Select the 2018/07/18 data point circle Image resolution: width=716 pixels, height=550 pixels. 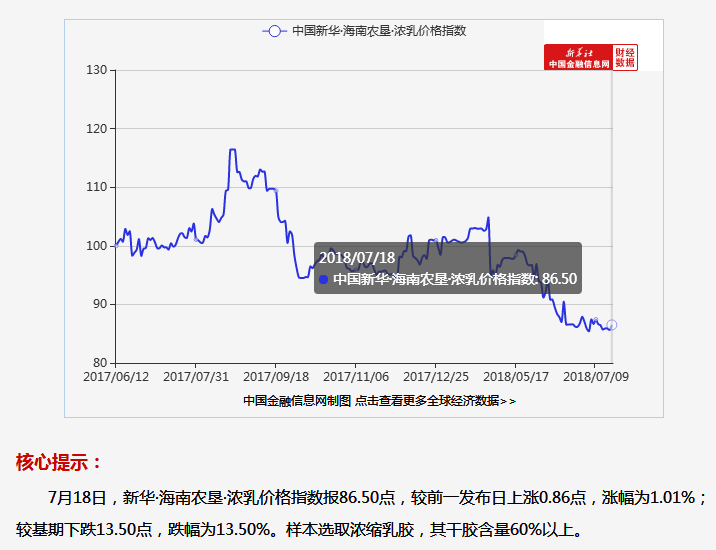tap(612, 325)
